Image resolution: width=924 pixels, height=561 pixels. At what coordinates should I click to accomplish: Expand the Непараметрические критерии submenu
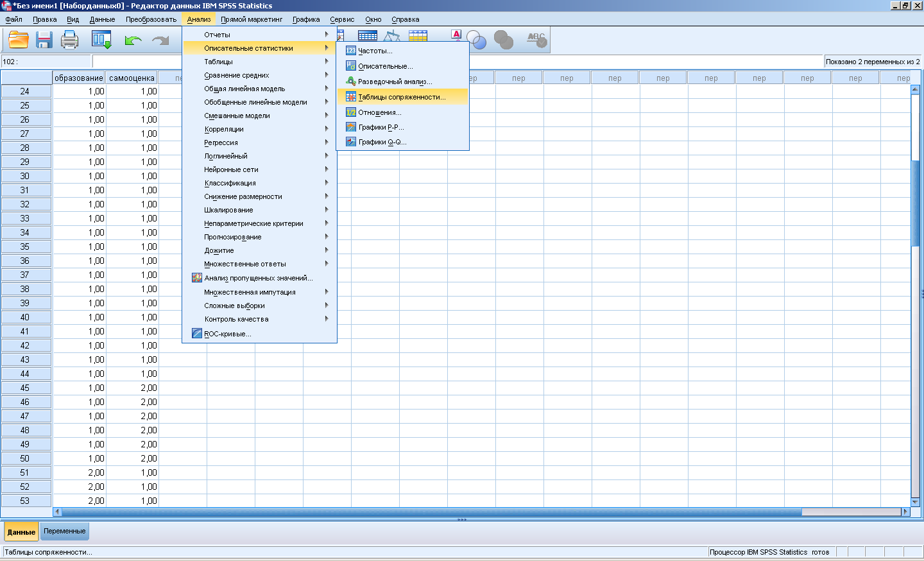click(x=259, y=223)
